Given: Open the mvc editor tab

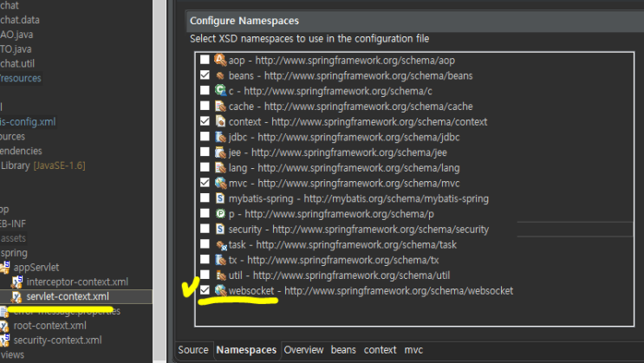Looking at the screenshot, I should click(x=413, y=350).
